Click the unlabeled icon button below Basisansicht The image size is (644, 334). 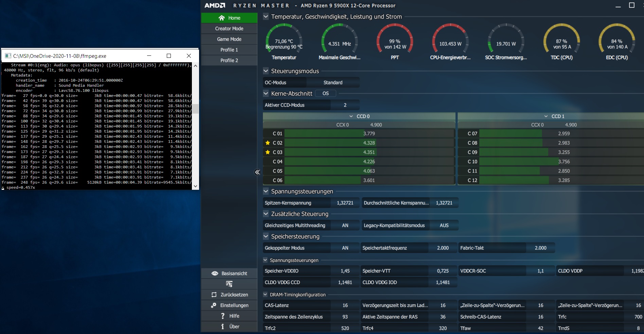pos(229,284)
